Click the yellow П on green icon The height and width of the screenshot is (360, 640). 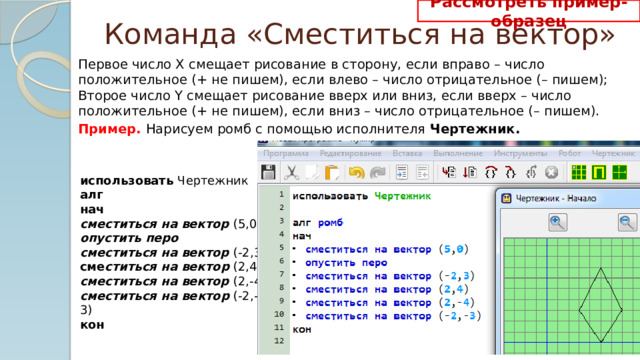tap(599, 172)
